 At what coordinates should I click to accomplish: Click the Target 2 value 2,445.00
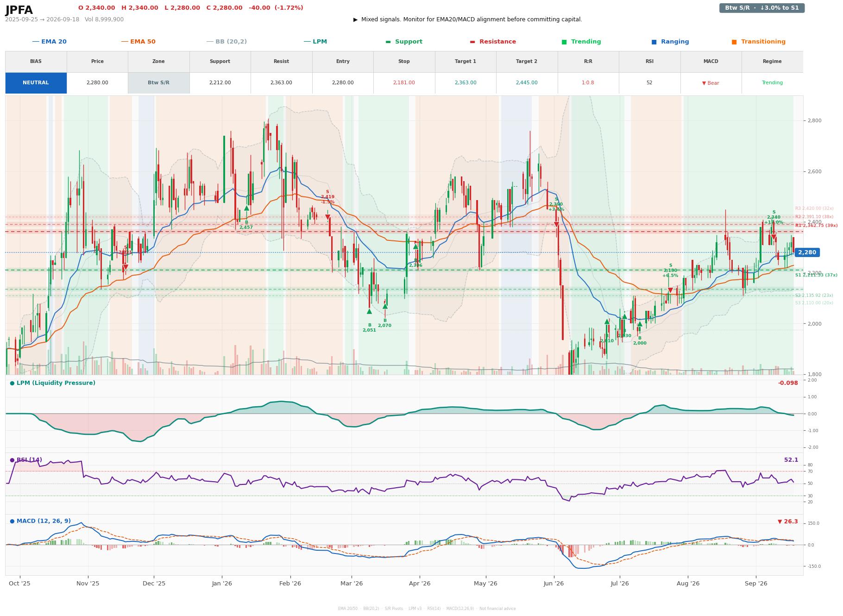pos(527,83)
